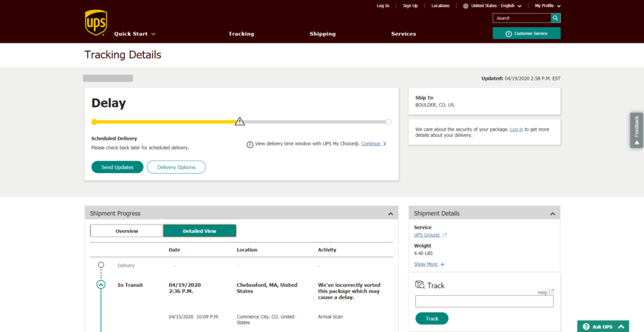Click the plus icon beside Show More

coord(442,264)
